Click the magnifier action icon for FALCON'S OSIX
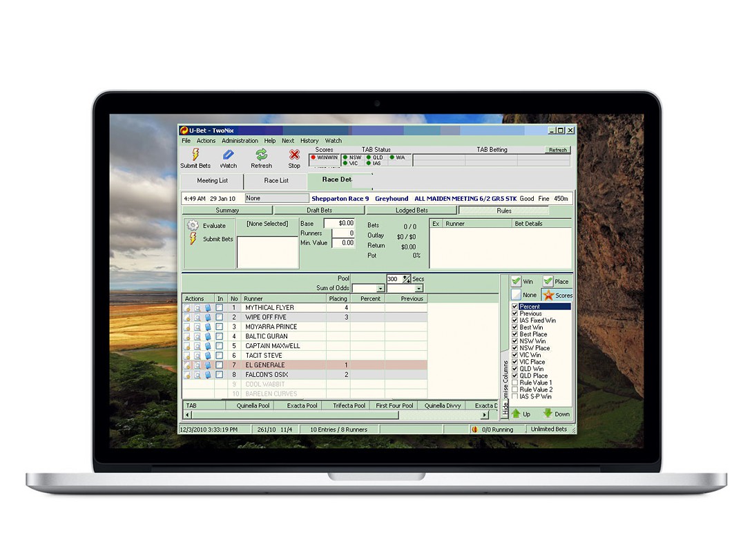This screenshot has height=560, width=752. 197,375
